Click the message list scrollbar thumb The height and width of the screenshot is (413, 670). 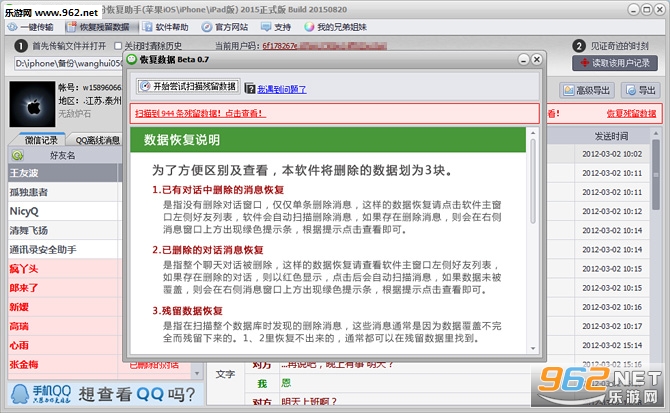(656, 175)
